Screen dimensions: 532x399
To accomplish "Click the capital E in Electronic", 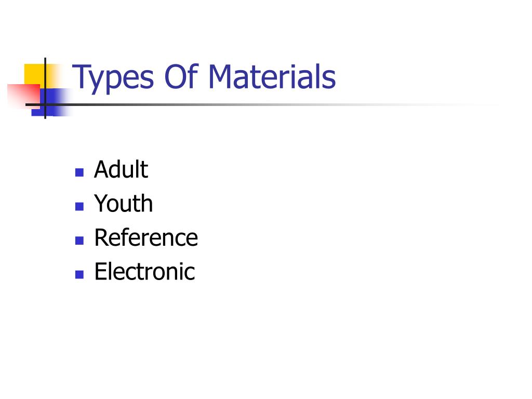I will pos(100,271).
